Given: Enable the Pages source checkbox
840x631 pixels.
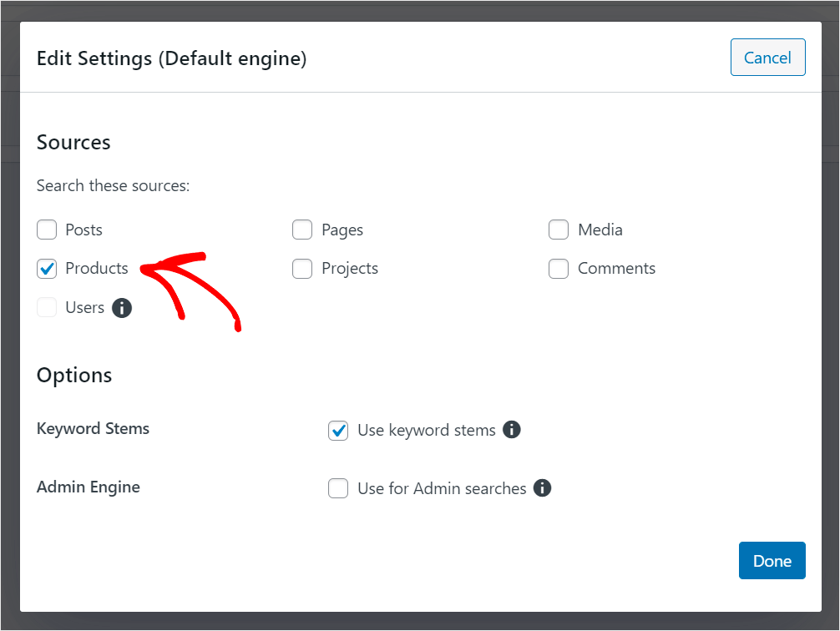Looking at the screenshot, I should (x=302, y=230).
